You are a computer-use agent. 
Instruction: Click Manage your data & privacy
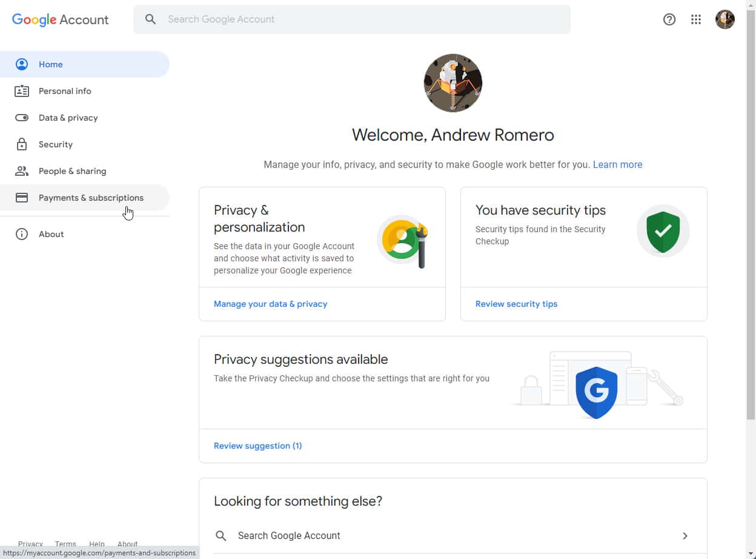point(271,303)
